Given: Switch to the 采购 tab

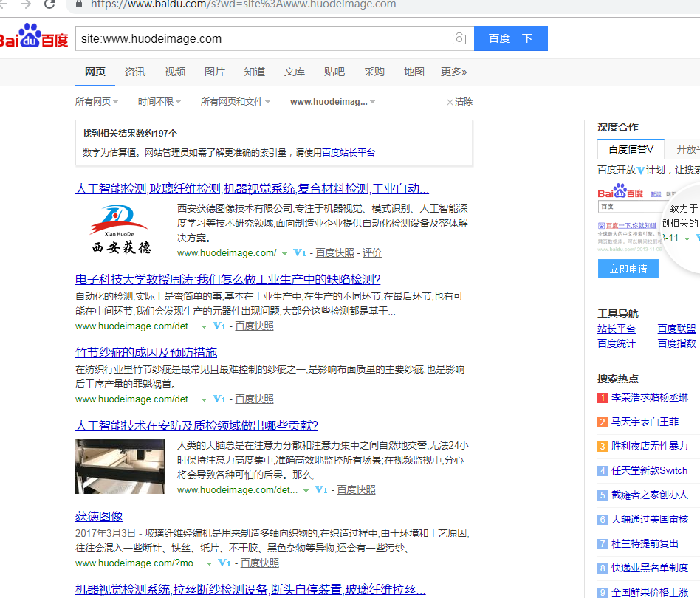Looking at the screenshot, I should click(374, 72).
